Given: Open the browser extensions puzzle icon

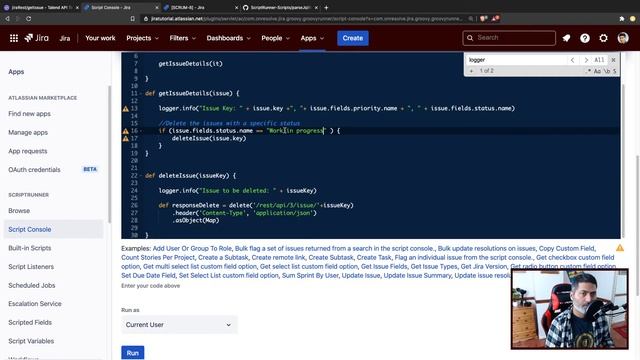Looking at the screenshot, I should point(622,19).
